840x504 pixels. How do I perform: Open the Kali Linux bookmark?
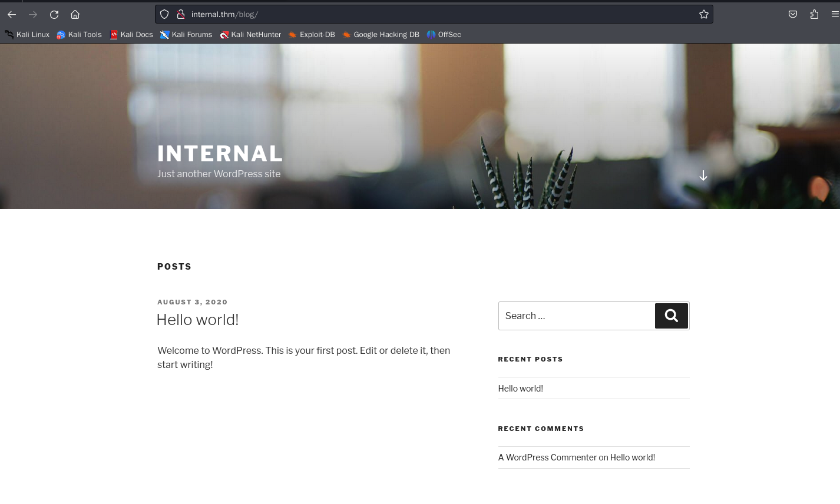(27, 35)
